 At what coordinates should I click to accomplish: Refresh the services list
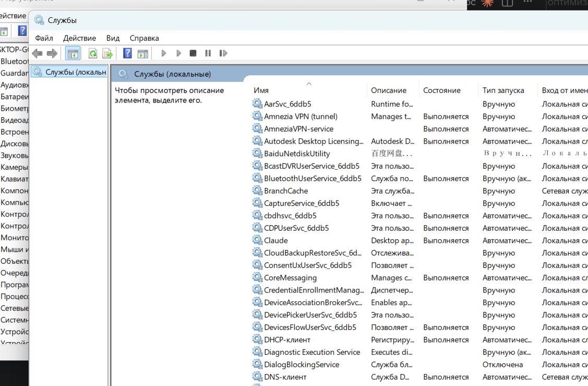pyautogui.click(x=93, y=53)
